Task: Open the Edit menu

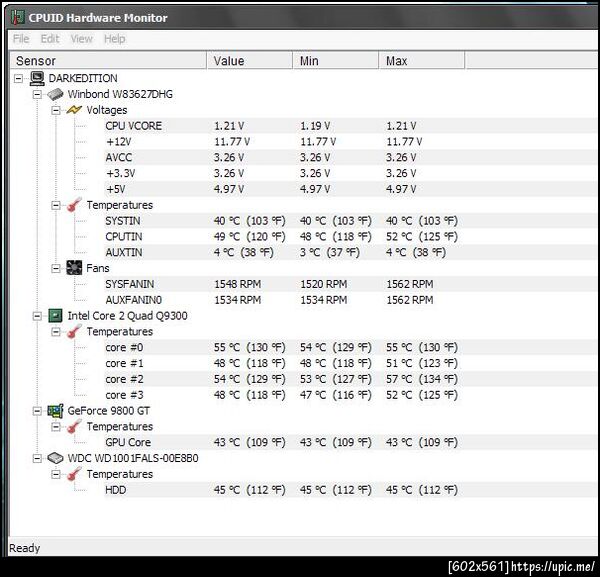Action: click(50, 39)
